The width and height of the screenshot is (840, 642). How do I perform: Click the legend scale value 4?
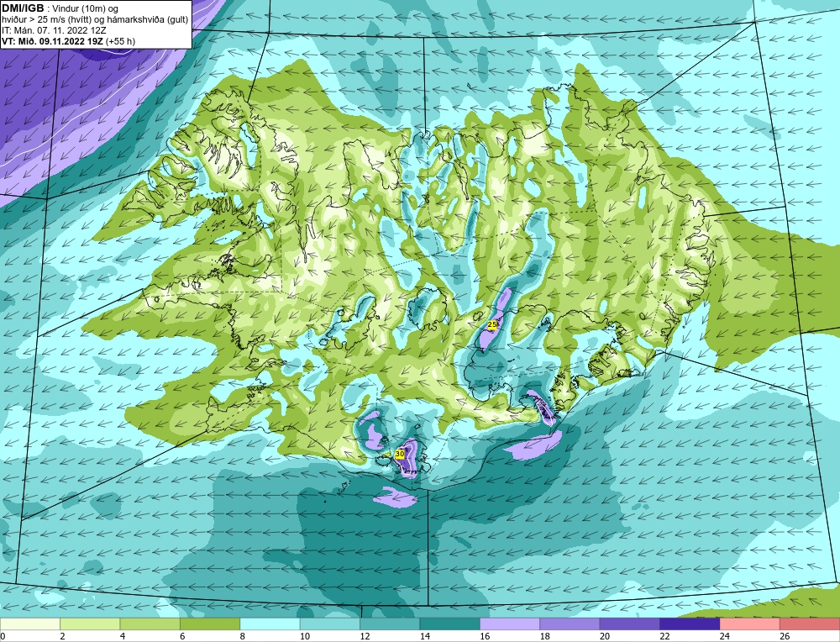(123, 636)
